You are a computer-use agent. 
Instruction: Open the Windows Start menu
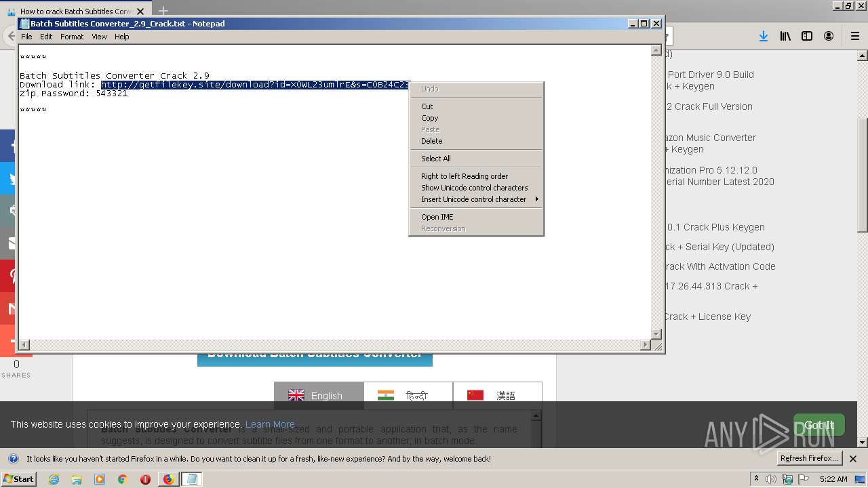click(19, 479)
